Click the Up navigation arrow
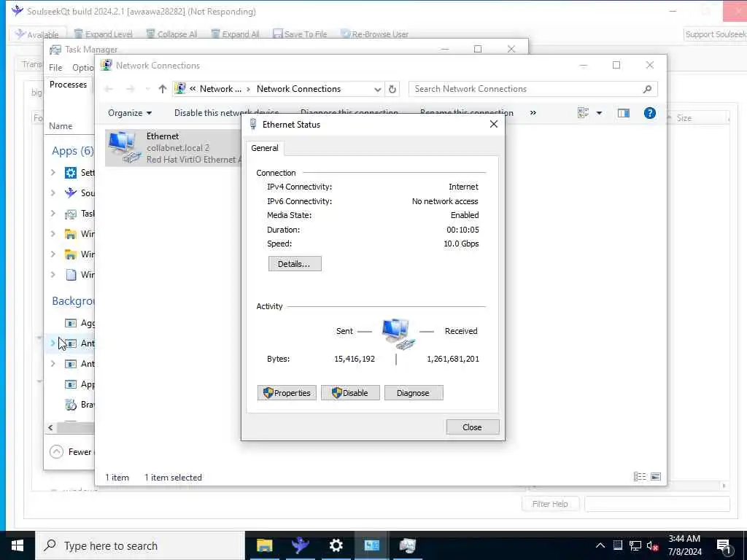747x560 pixels. 163,89
